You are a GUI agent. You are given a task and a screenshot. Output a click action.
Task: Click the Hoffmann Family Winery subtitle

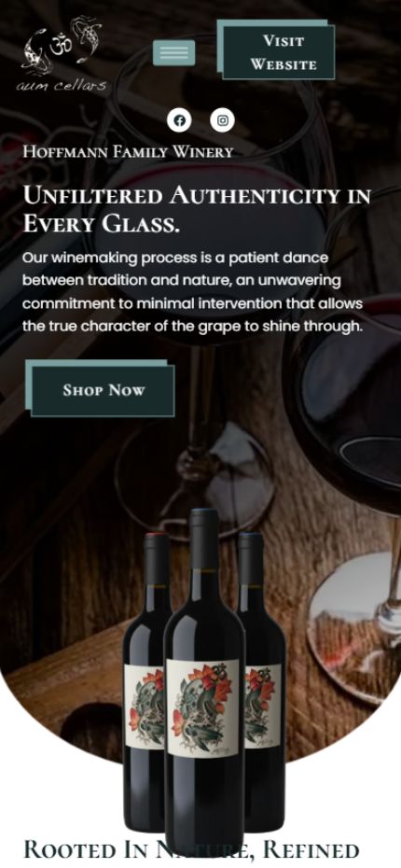coord(128,152)
